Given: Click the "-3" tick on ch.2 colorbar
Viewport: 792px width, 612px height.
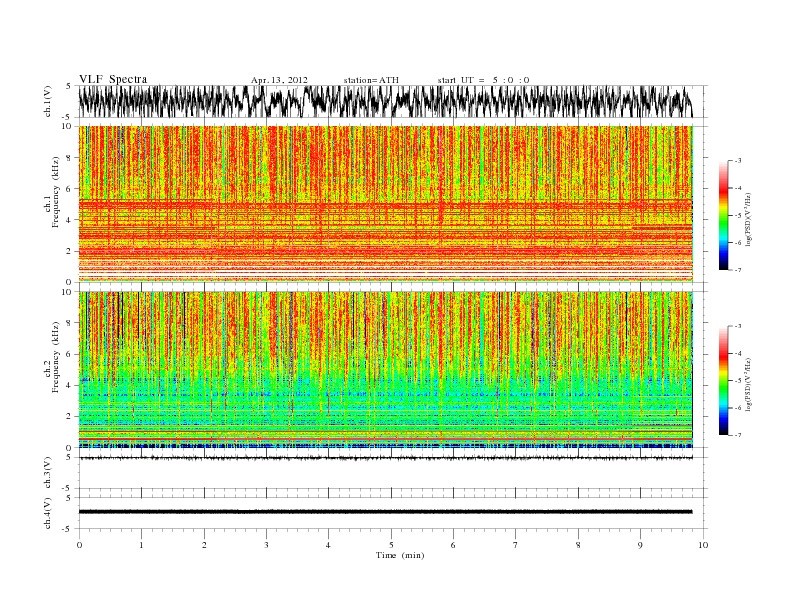Looking at the screenshot, I should click(738, 326).
